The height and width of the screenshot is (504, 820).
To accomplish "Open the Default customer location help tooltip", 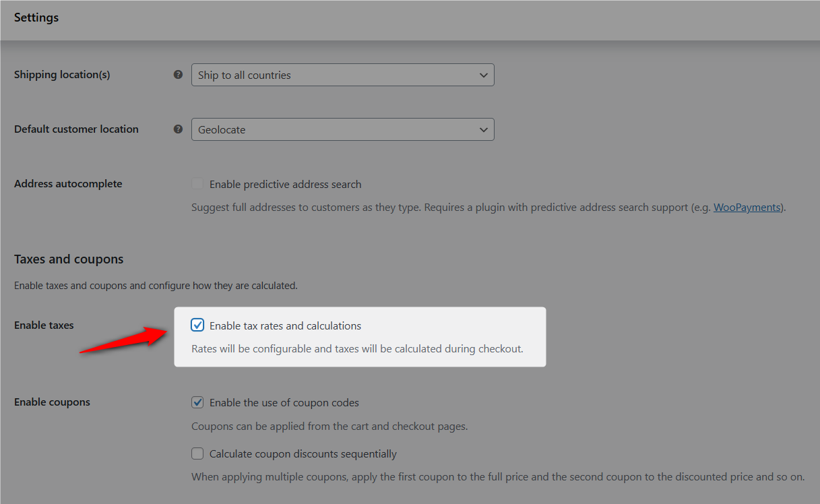I will pyautogui.click(x=178, y=129).
